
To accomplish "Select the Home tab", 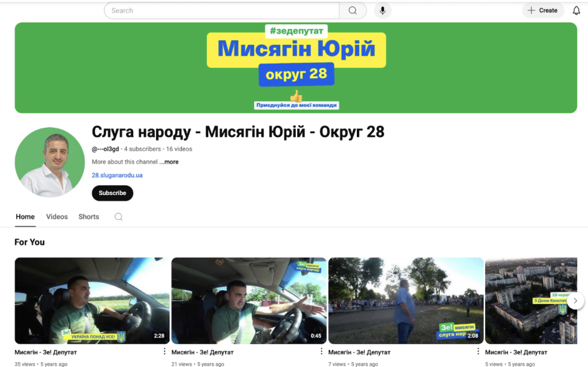I will click(x=25, y=217).
